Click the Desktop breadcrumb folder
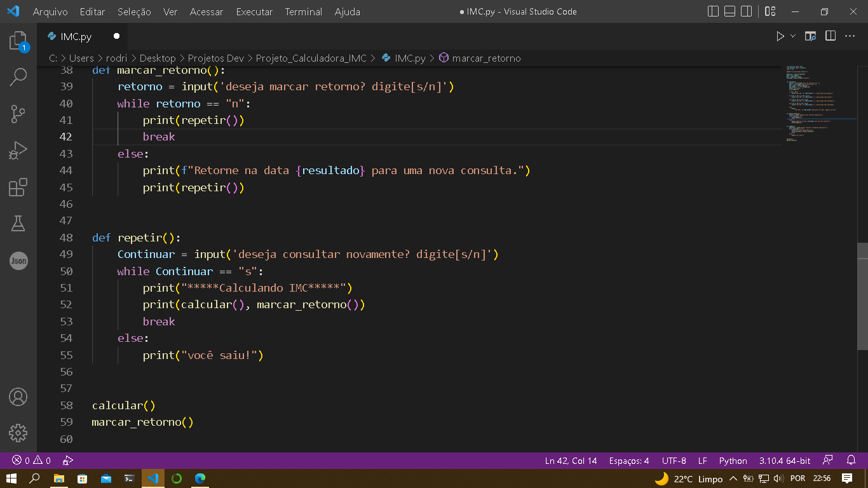868x488 pixels. [x=158, y=58]
